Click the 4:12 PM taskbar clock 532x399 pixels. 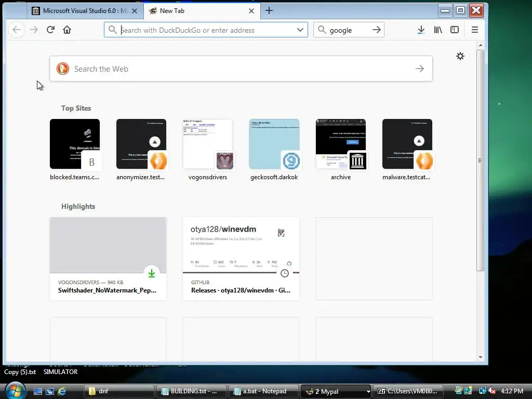[512, 391]
